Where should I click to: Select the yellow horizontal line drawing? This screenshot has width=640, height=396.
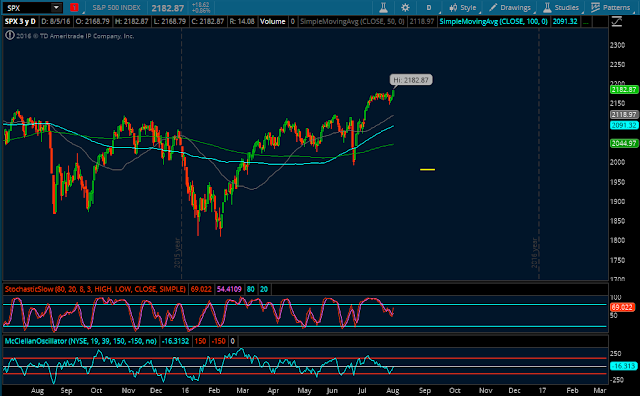(427, 169)
